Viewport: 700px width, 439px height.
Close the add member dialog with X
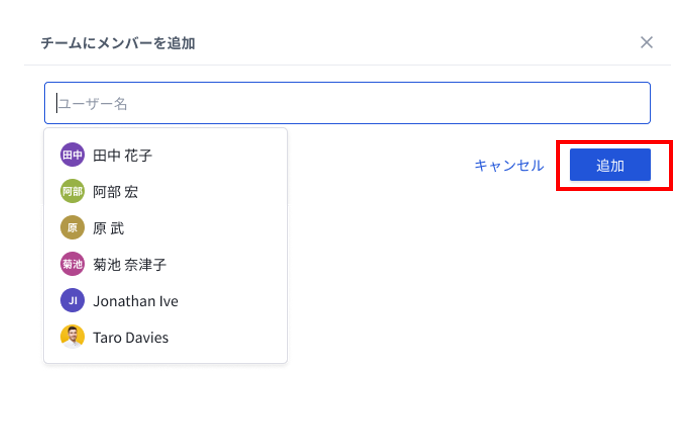click(x=646, y=42)
